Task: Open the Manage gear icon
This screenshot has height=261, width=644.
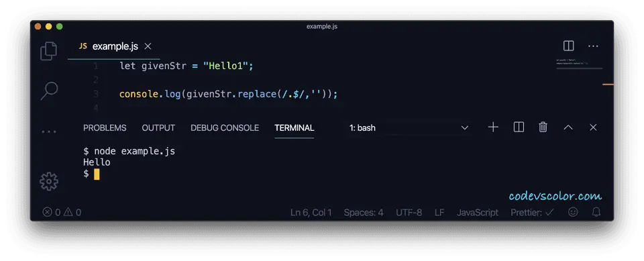Action: tap(49, 181)
